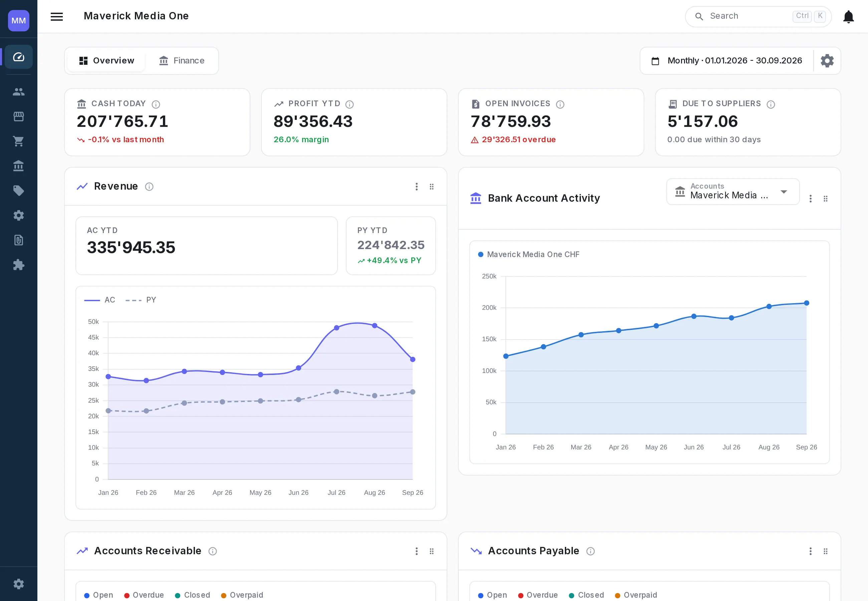Open Revenue widget three-dot menu
The height and width of the screenshot is (601, 868).
pos(417,186)
